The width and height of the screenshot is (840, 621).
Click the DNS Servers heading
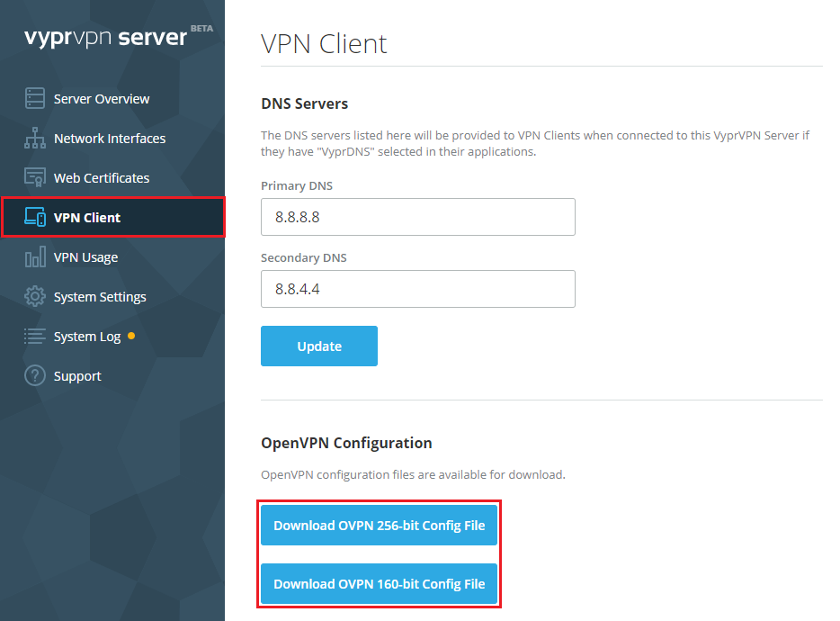coord(304,103)
